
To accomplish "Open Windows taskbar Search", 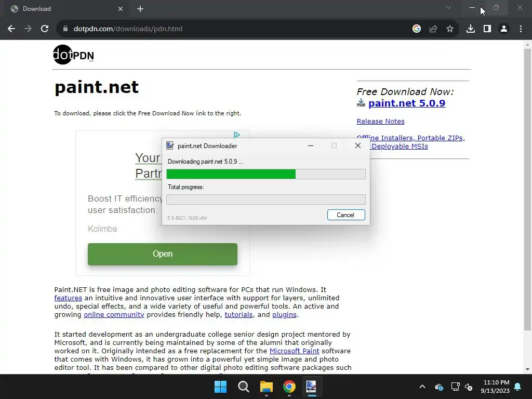I will pyautogui.click(x=244, y=387).
